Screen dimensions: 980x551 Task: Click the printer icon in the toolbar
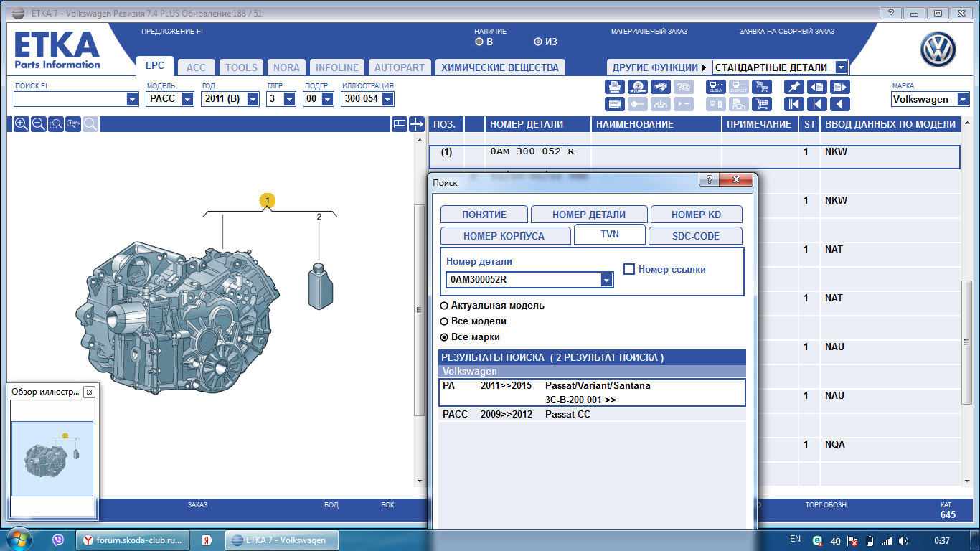point(615,87)
